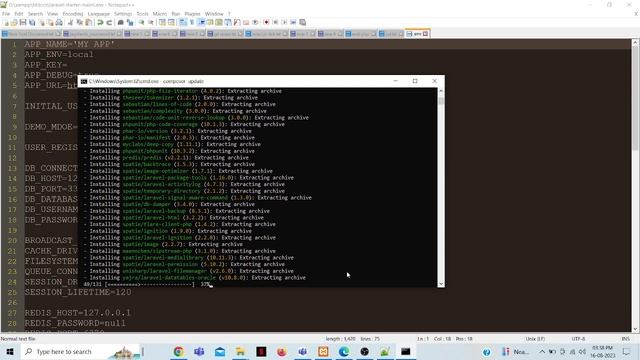Save the current file via toolbar icon
Screen dimensions: 640x360
pos(23,22)
